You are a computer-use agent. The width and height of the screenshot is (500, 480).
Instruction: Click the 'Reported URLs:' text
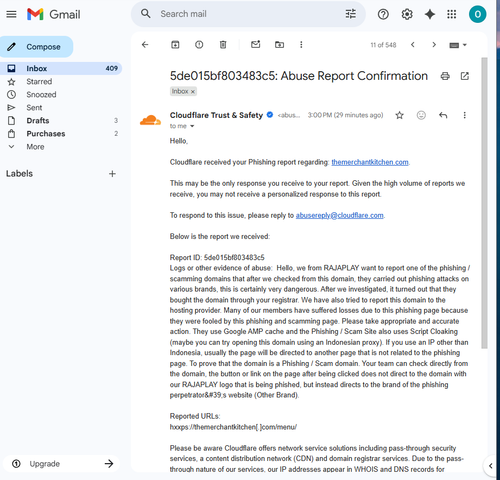coord(195,416)
